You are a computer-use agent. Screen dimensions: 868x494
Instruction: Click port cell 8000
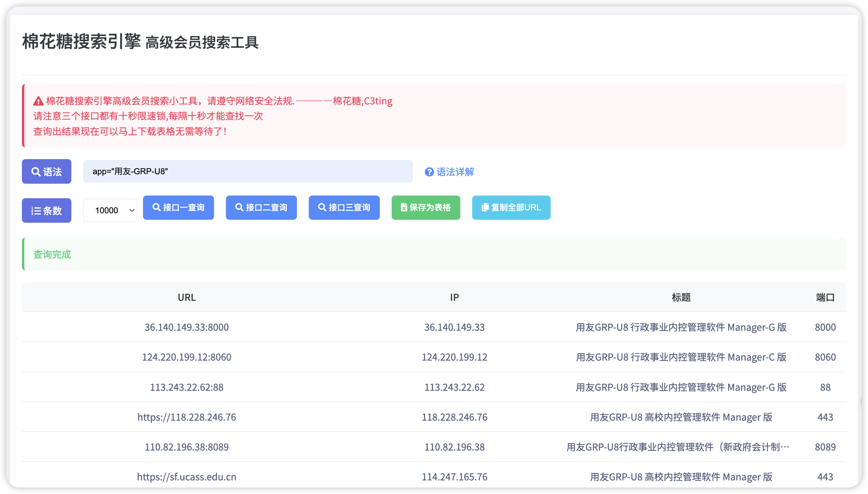point(825,327)
